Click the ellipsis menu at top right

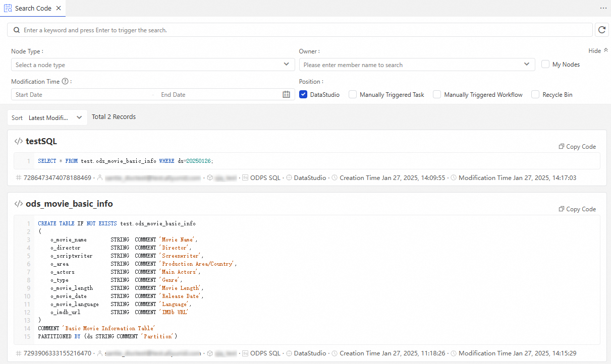[x=603, y=9]
